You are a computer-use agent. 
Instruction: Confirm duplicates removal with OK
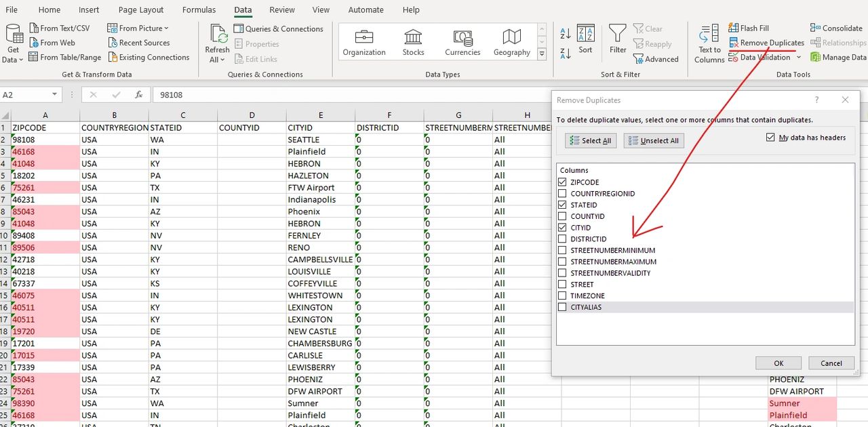[778, 363]
